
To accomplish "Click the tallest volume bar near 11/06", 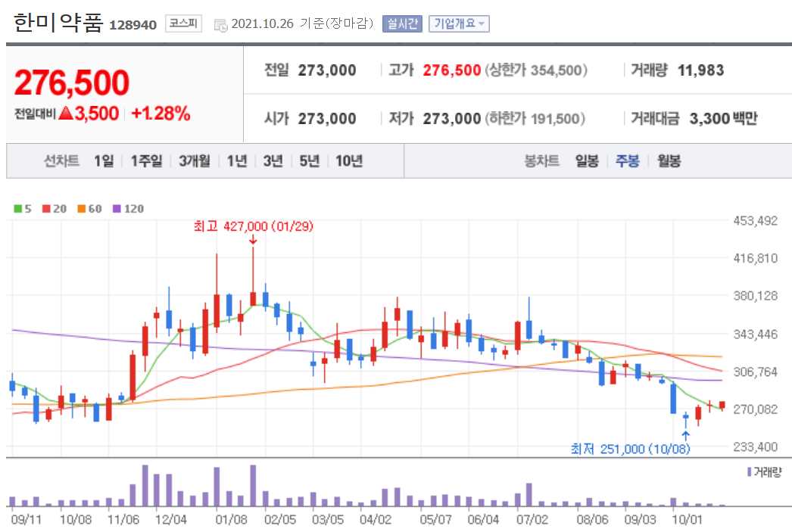I will (x=145, y=486).
